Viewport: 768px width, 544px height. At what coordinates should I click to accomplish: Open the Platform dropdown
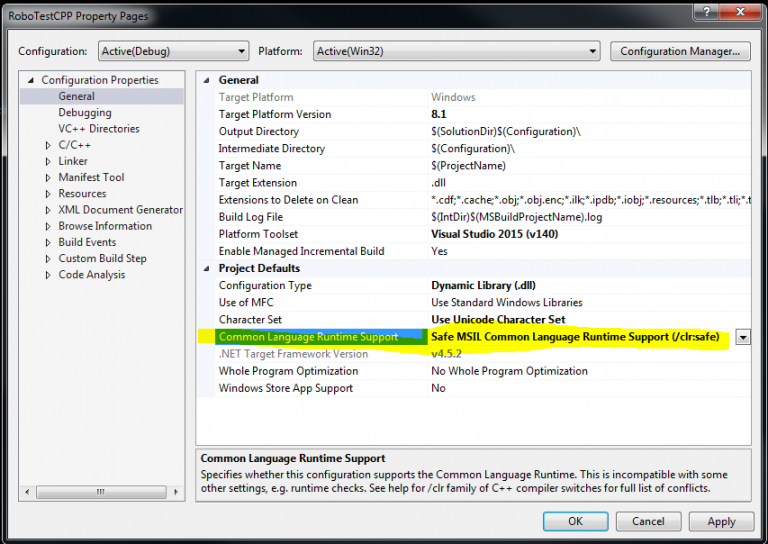(592, 51)
